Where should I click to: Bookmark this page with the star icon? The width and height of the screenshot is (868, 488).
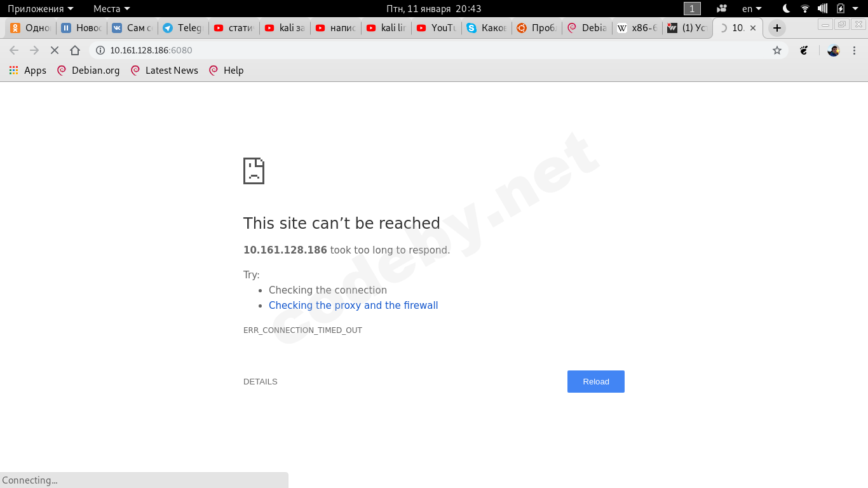tap(777, 50)
